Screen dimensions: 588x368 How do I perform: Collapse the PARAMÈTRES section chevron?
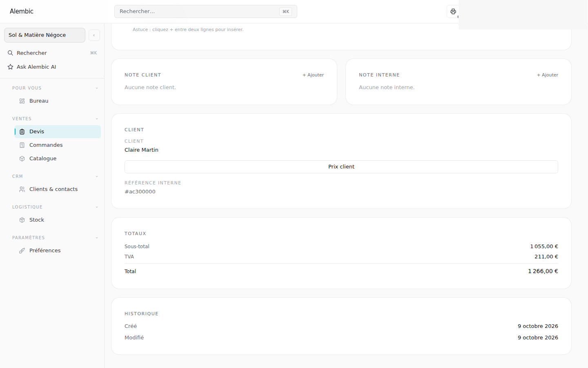[97, 238]
